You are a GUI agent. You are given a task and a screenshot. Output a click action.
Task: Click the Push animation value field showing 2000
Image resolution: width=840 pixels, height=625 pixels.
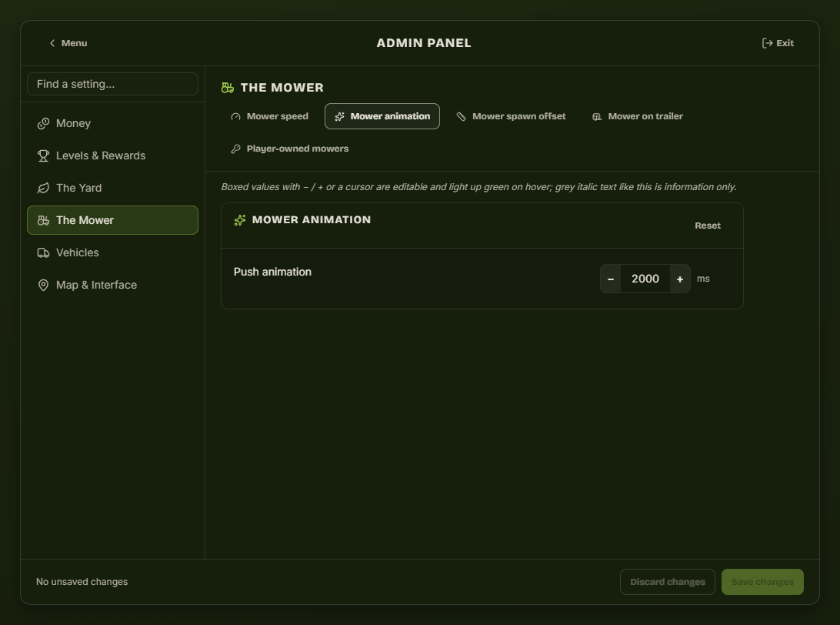[x=645, y=279]
